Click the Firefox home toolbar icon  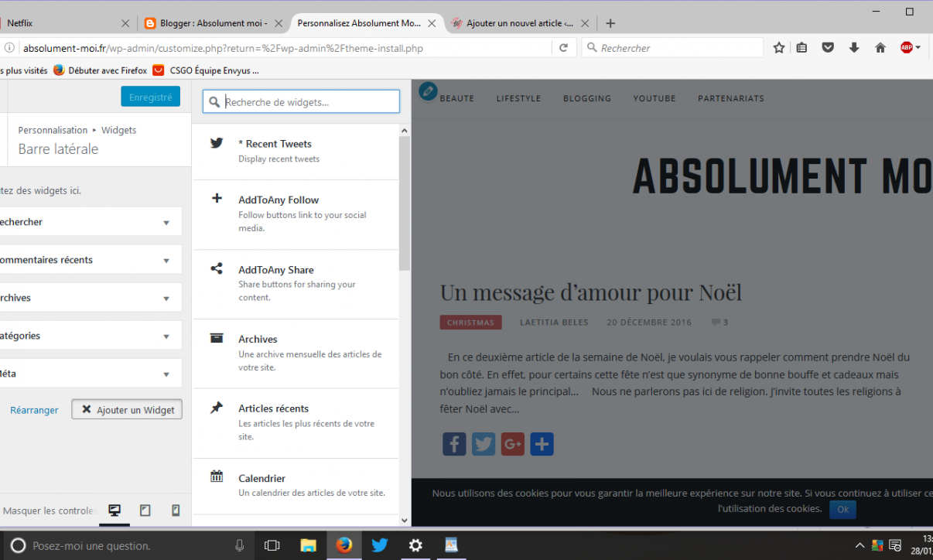click(880, 48)
